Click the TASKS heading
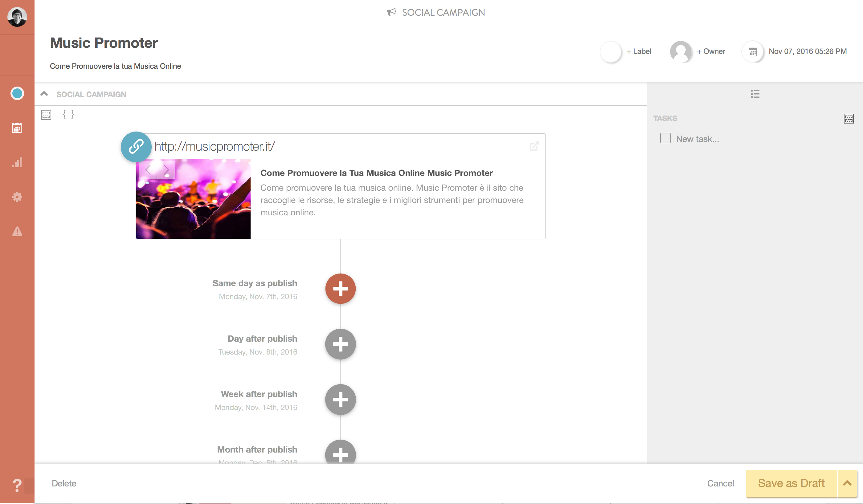The image size is (863, 504). [665, 119]
